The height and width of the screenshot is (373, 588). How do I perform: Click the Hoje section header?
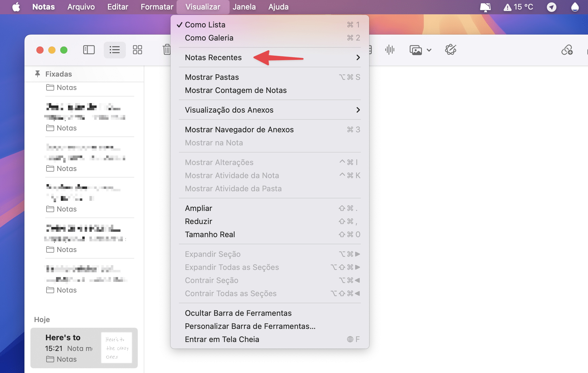[42, 320]
